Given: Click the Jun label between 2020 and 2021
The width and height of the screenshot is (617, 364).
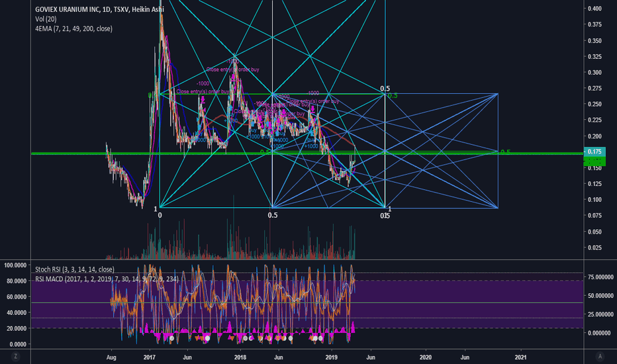Looking at the screenshot, I should point(465,357).
